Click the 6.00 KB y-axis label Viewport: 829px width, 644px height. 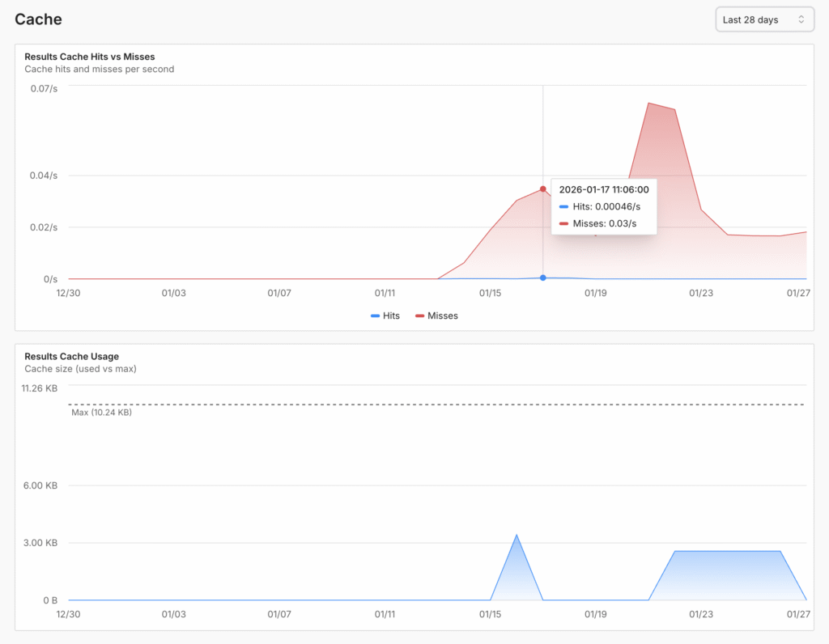tap(40, 485)
